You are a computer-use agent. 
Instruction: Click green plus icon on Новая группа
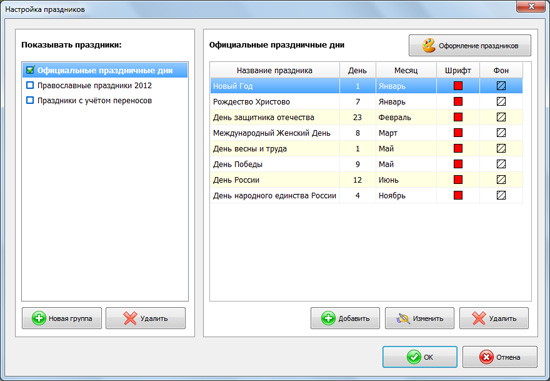(39, 318)
